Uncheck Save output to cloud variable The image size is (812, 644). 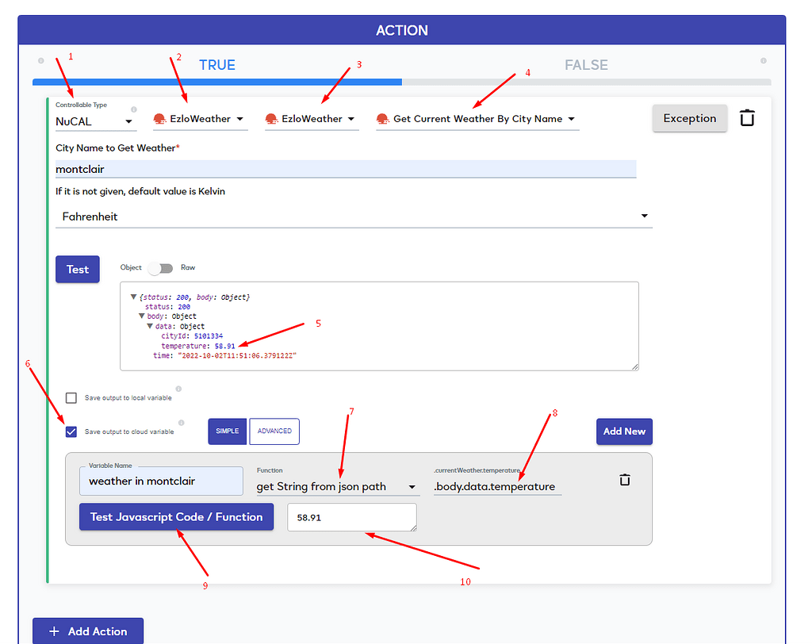click(x=71, y=431)
